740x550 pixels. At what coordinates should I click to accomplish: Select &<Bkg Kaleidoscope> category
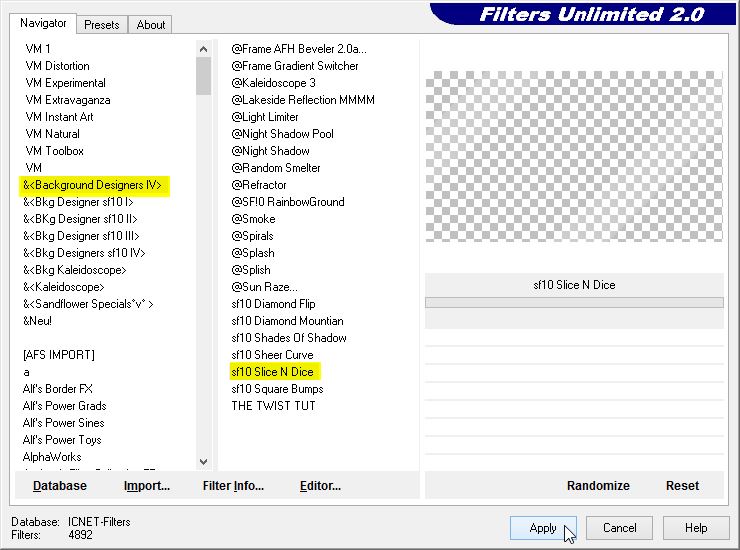[x=75, y=270]
